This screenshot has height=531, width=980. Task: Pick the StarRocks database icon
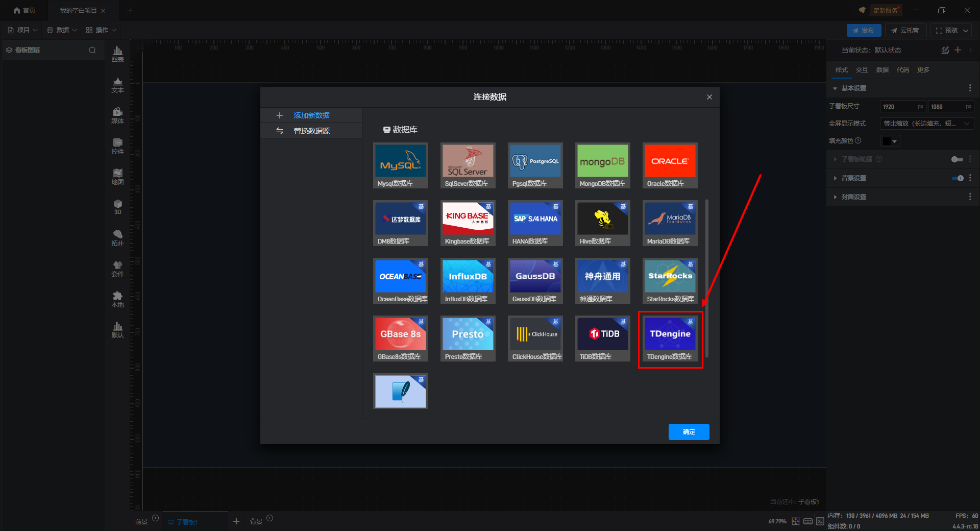click(x=670, y=281)
